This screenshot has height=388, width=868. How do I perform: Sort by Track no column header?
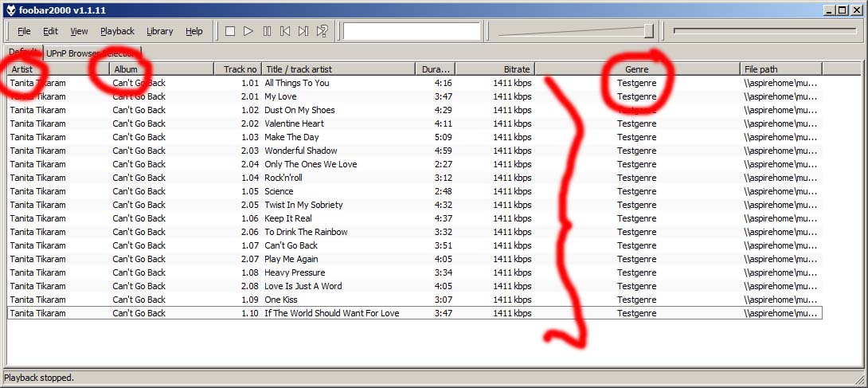(x=238, y=69)
